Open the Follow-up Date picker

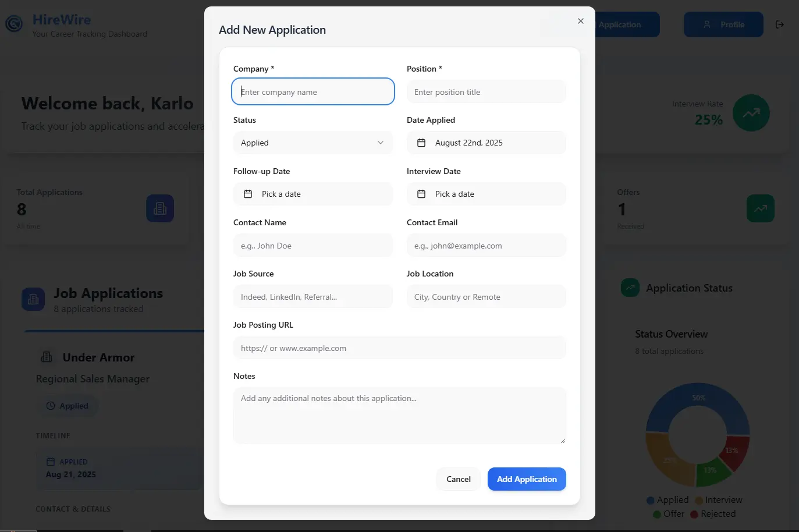click(313, 194)
